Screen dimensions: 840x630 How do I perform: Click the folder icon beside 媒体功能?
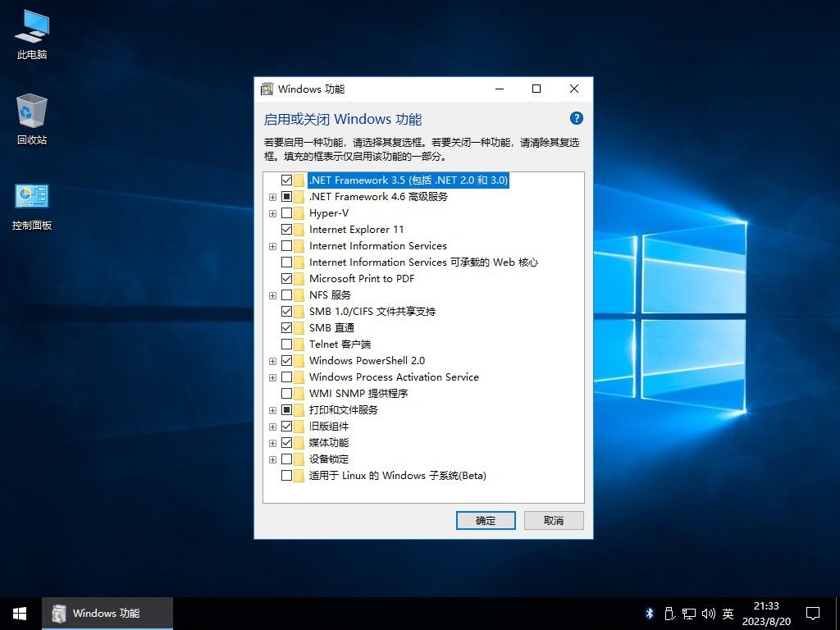pyautogui.click(x=299, y=443)
